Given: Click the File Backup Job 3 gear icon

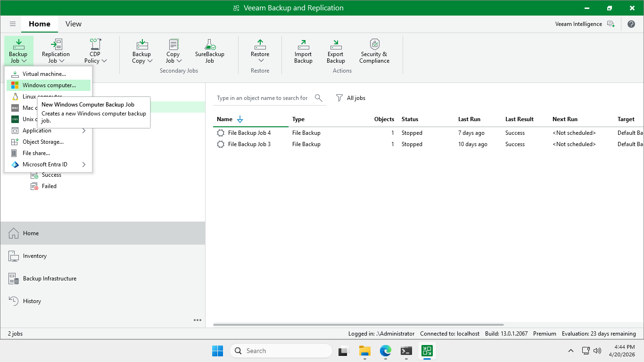Looking at the screenshot, I should [221, 144].
